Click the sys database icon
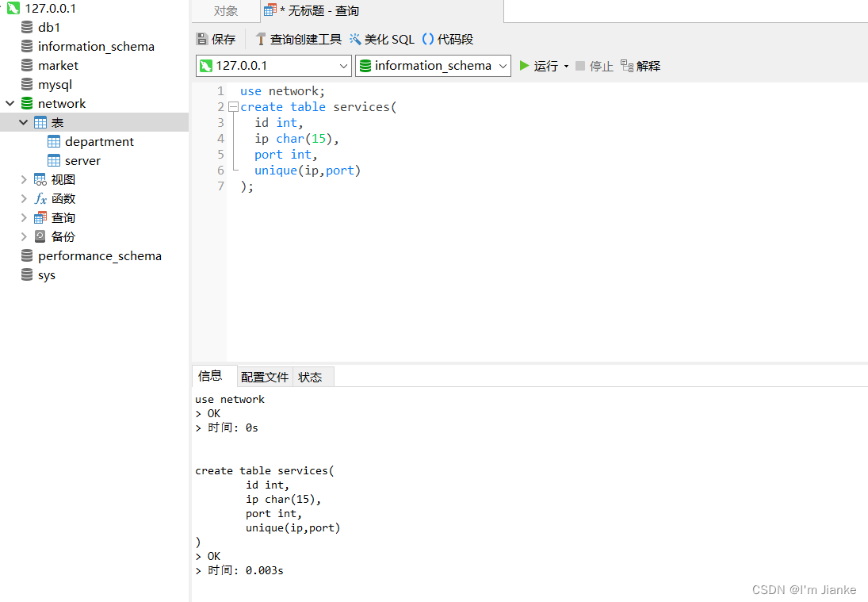This screenshot has height=602, width=868. pos(27,274)
